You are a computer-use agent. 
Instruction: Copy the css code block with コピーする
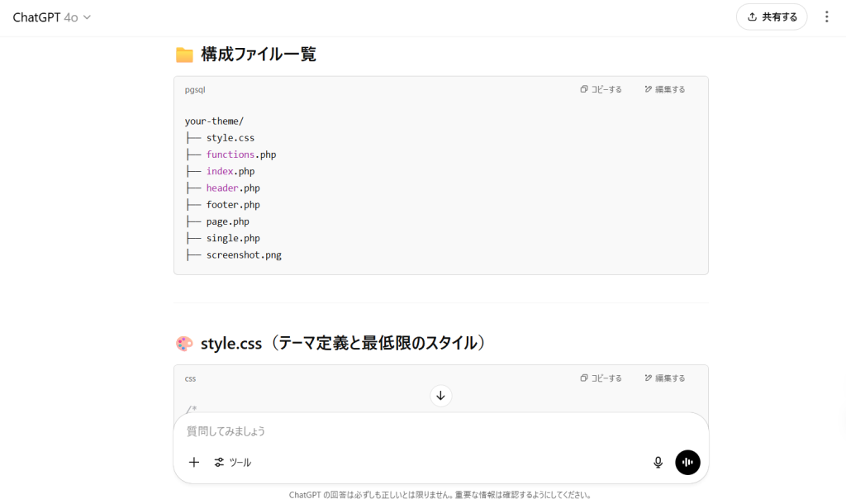[x=601, y=378]
